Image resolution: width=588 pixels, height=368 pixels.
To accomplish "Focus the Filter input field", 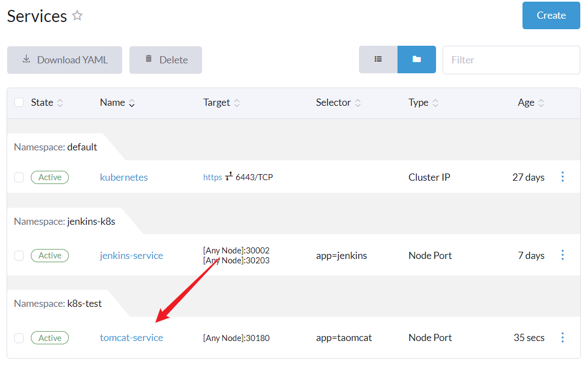I will 511,60.
